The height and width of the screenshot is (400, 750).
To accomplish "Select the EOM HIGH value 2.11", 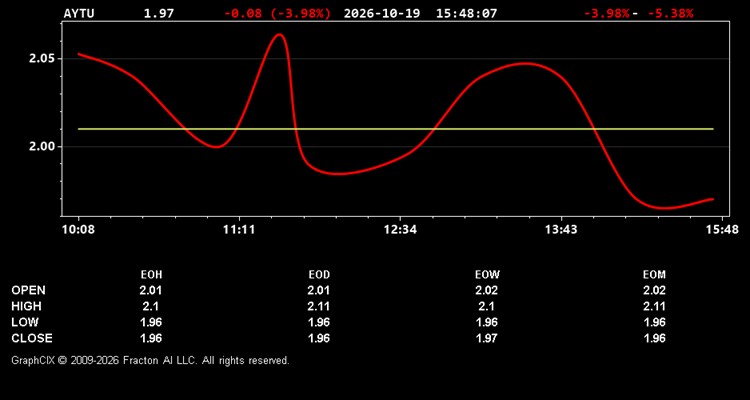I will click(654, 306).
